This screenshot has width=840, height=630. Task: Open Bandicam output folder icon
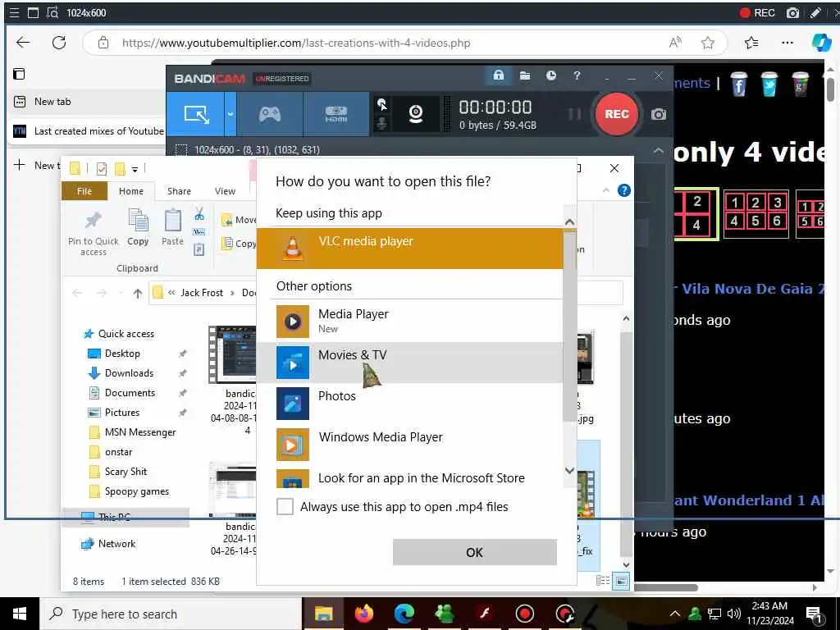(525, 75)
